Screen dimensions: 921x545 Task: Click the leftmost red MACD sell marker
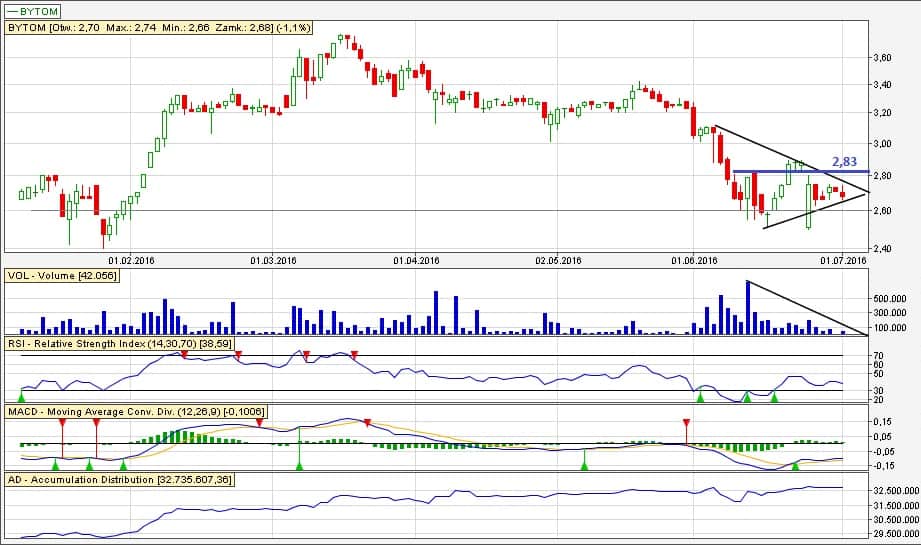click(62, 424)
